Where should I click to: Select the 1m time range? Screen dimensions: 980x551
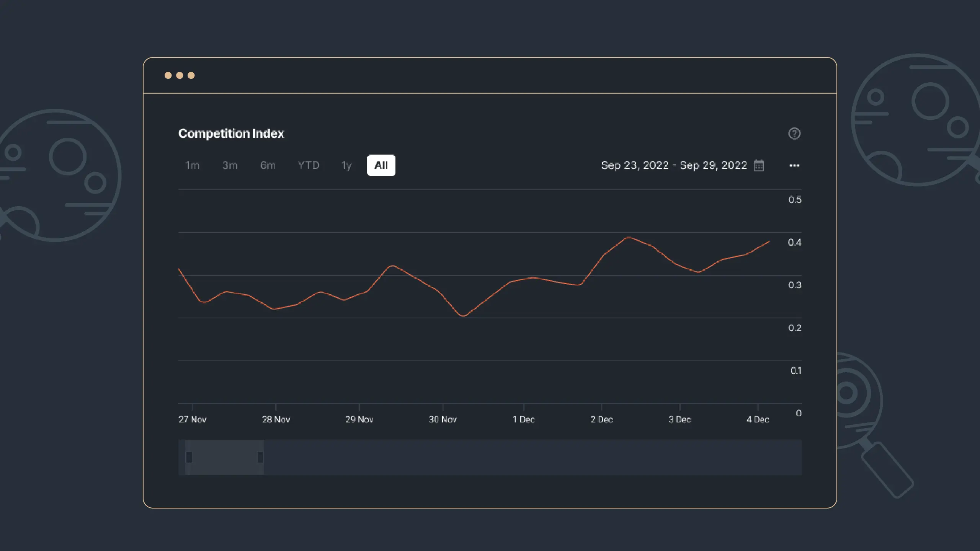[192, 165]
